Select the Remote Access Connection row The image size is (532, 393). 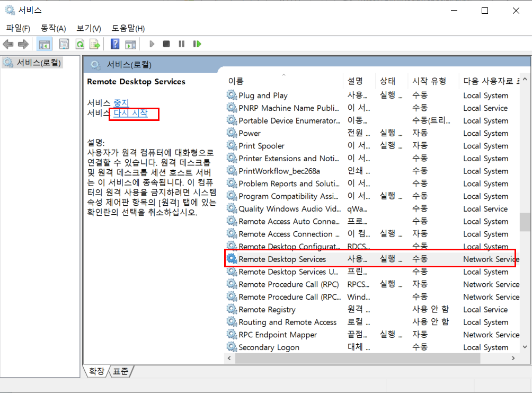[x=372, y=233]
